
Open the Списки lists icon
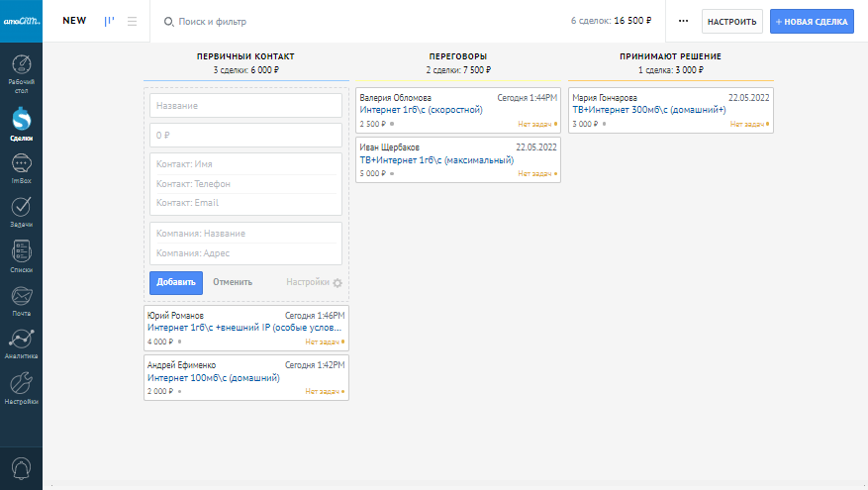tap(21, 253)
